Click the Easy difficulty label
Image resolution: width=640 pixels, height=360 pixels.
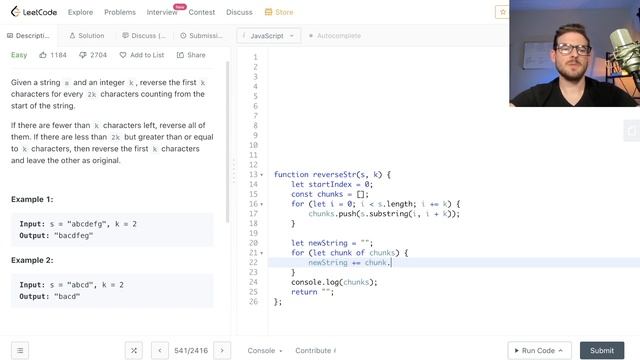click(19, 55)
